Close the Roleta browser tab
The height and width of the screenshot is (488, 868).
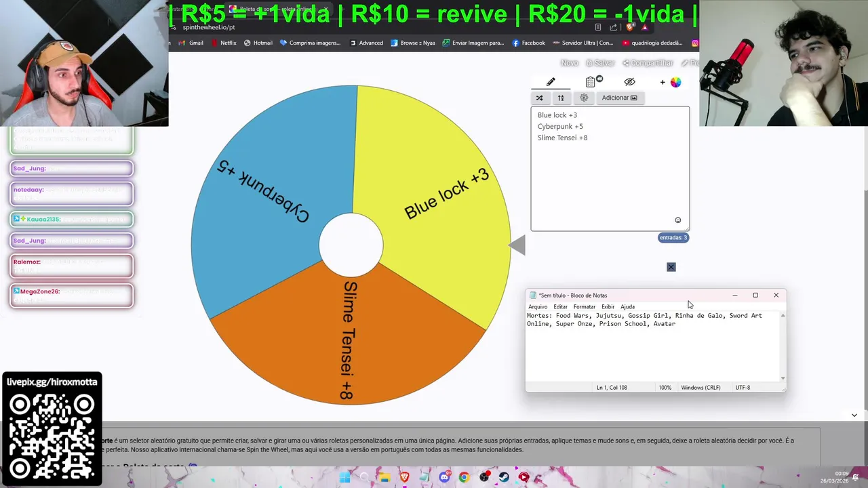tap(325, 9)
